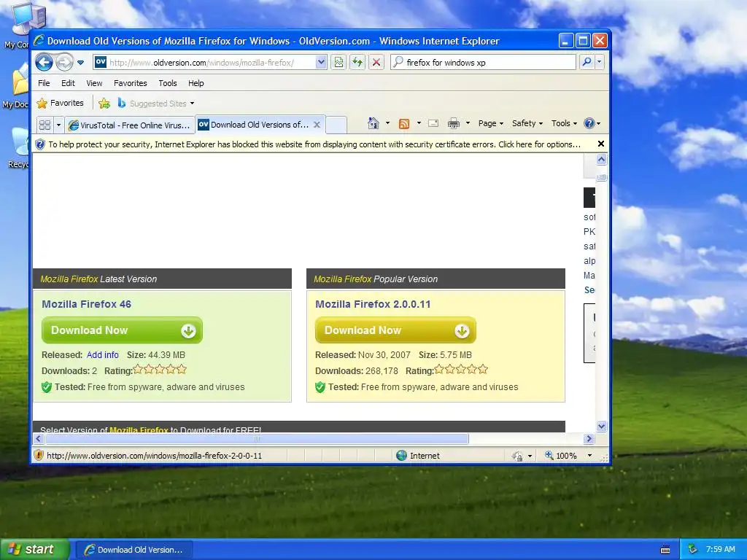This screenshot has height=560, width=747.
Task: Click the 'Add info' release link
Action: click(102, 355)
